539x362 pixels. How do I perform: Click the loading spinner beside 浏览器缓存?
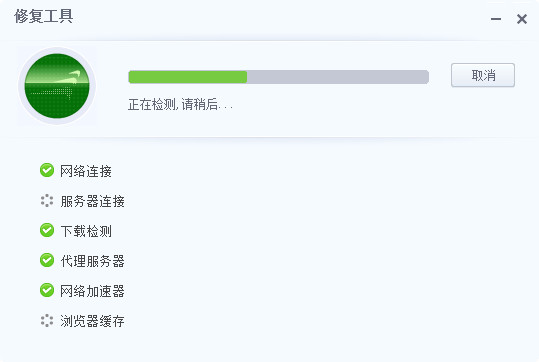(x=47, y=321)
